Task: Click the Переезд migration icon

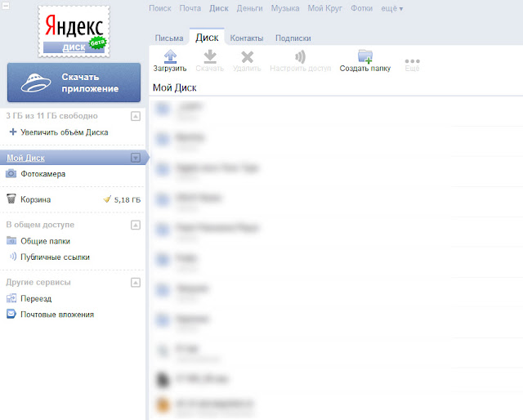Action: pyautogui.click(x=11, y=298)
